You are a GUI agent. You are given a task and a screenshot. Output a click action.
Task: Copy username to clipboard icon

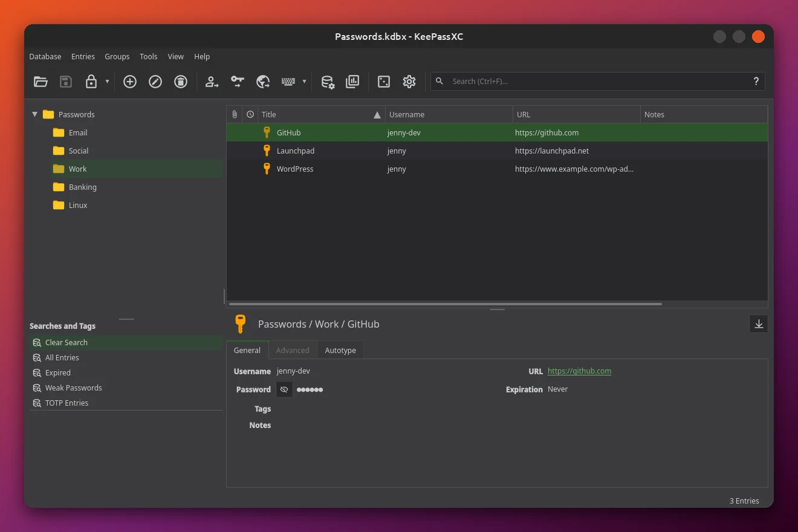212,82
